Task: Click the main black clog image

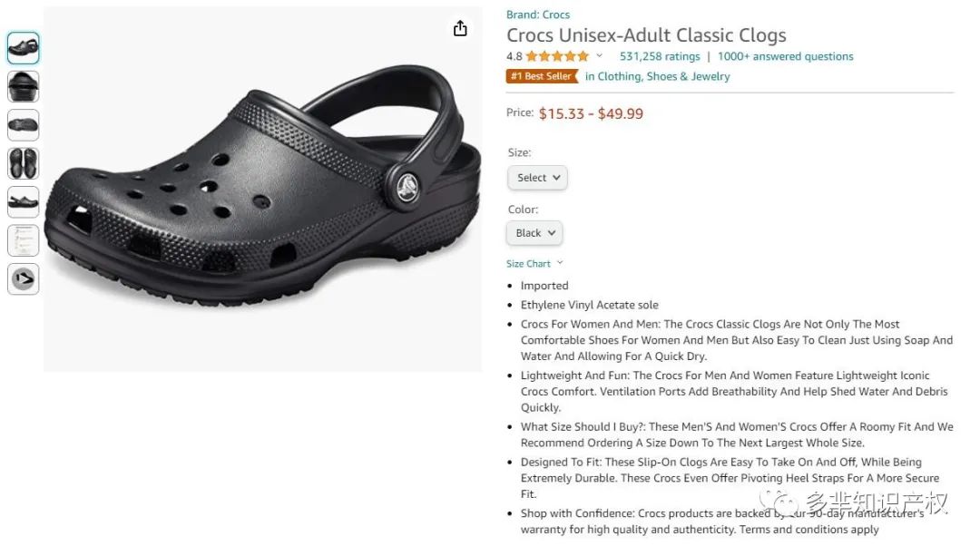Action: 263,190
